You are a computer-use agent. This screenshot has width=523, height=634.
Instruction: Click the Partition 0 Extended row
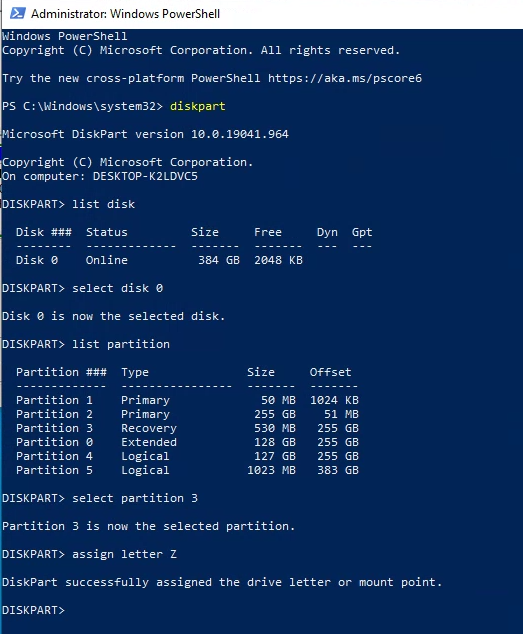[187, 442]
